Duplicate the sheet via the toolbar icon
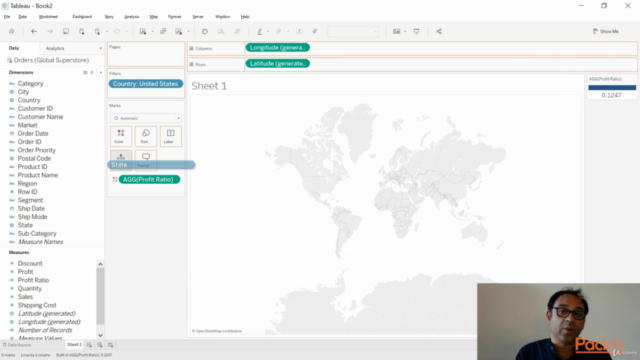Screen dimensions: 640x360 point(163,31)
